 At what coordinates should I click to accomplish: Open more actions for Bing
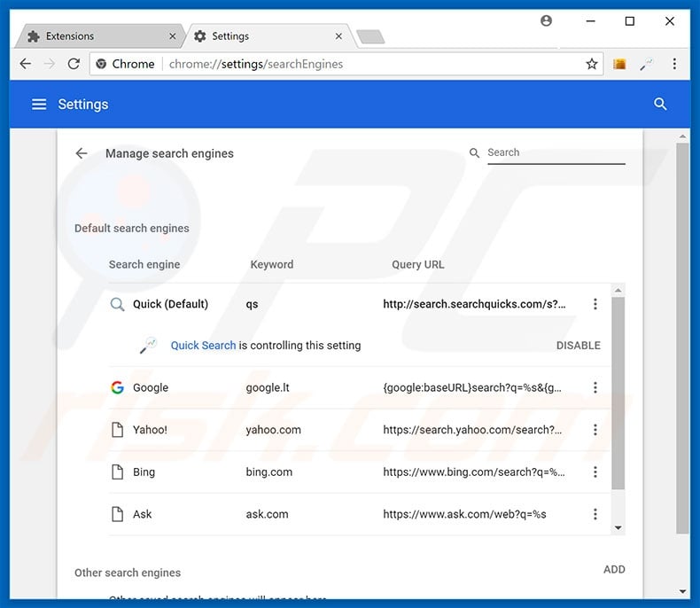point(595,472)
